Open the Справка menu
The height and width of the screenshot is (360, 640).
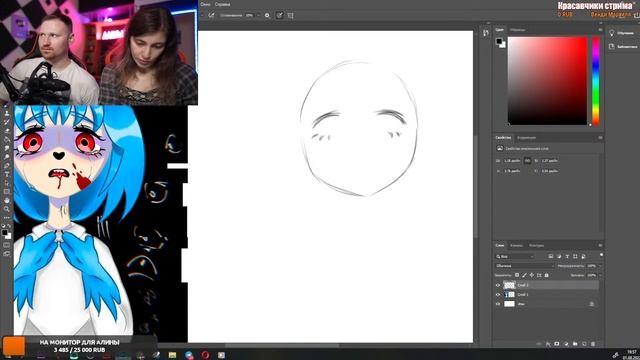(222, 4)
